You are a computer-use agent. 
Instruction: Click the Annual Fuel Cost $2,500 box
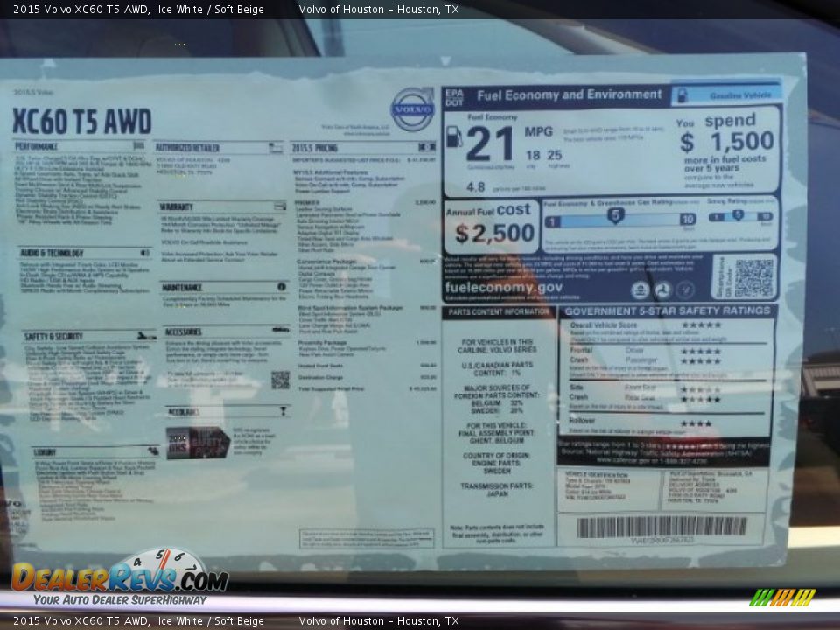(x=492, y=224)
